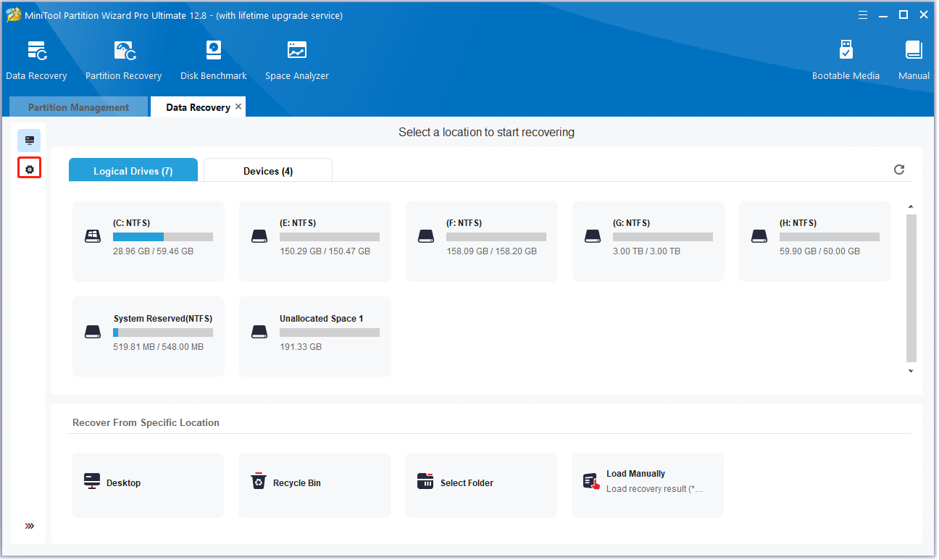Open the hamburger menu in title bar

[863, 14]
